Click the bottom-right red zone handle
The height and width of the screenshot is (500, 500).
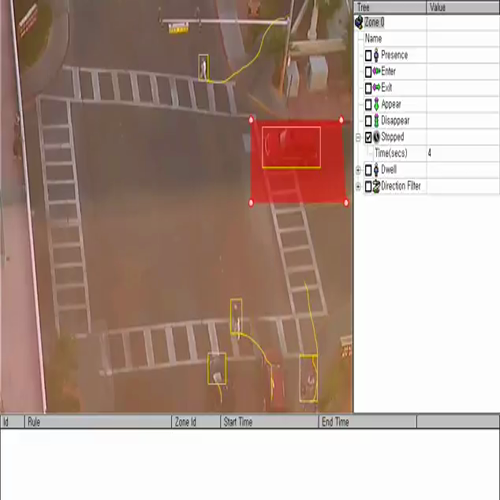point(346,202)
